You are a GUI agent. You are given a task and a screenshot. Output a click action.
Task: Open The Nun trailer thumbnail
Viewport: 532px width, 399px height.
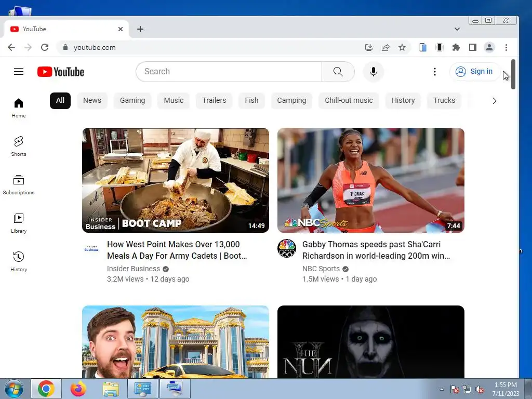click(x=371, y=342)
